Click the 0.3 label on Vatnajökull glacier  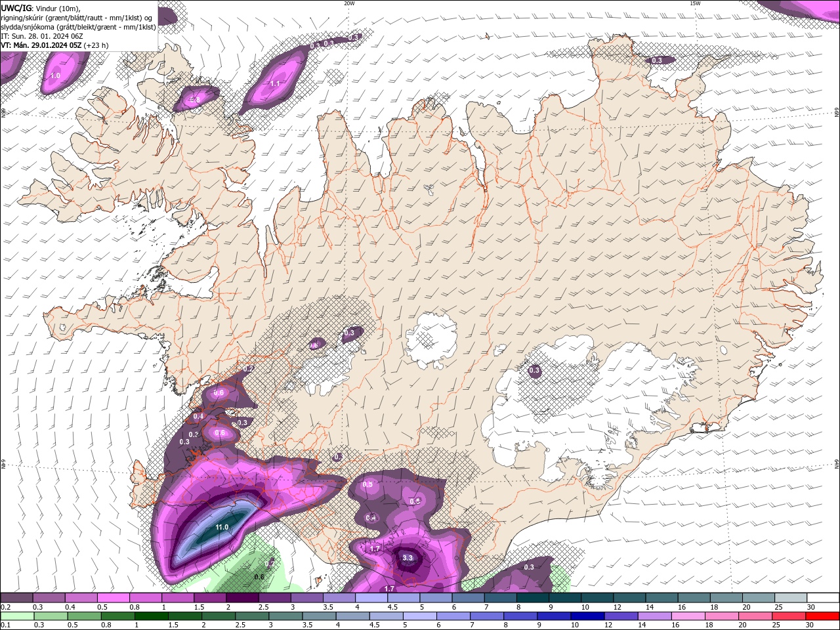click(534, 371)
